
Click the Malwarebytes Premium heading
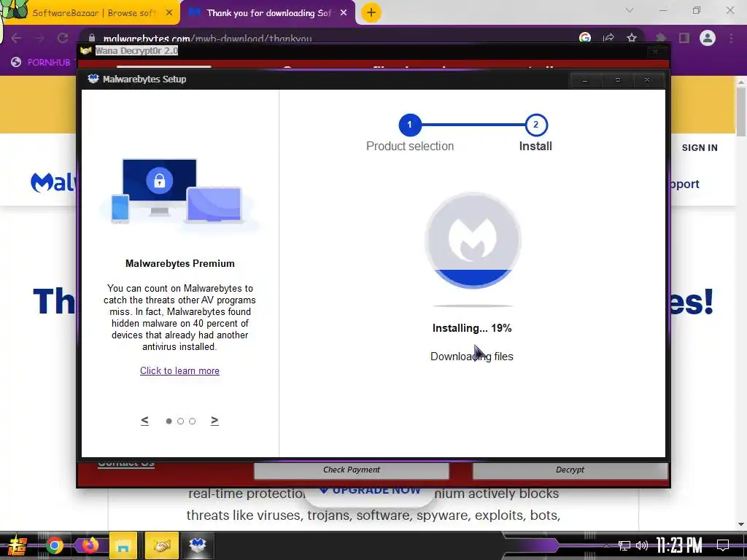pos(180,263)
